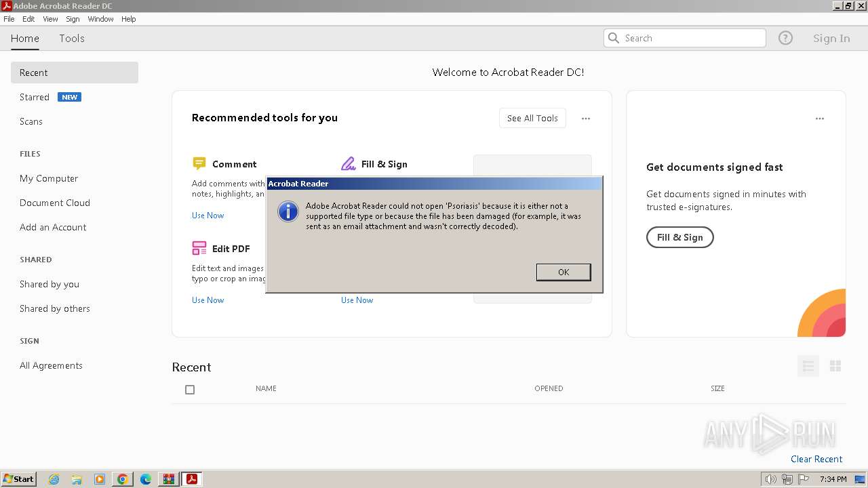Open Windows Media Player from taskbar
Image resolution: width=868 pixels, height=488 pixels.
pyautogui.click(x=100, y=479)
